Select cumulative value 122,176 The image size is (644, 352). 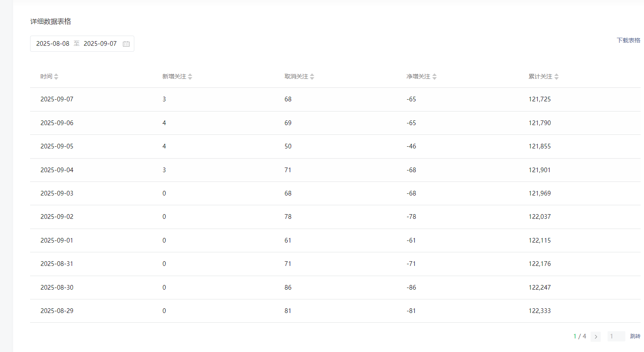click(x=540, y=264)
